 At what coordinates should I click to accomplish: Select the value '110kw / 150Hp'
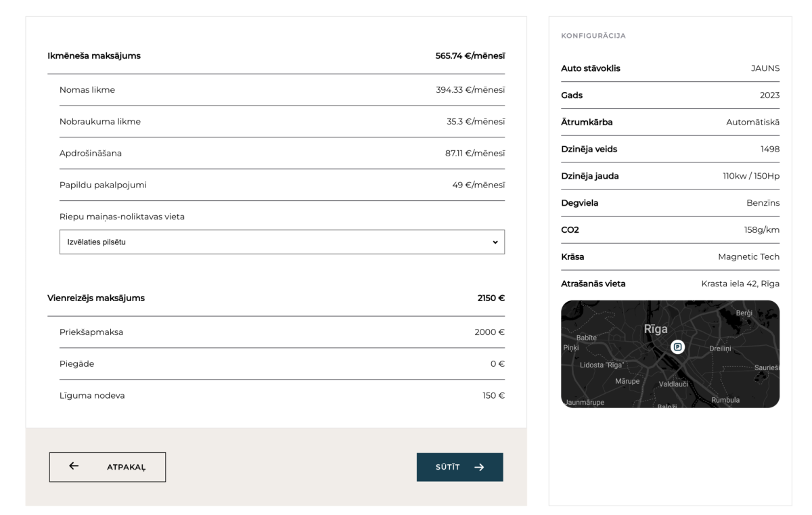point(751,176)
